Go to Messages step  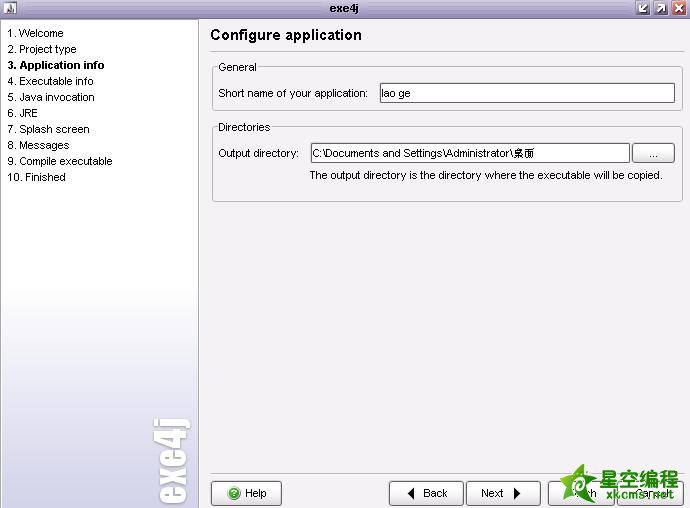(38, 145)
